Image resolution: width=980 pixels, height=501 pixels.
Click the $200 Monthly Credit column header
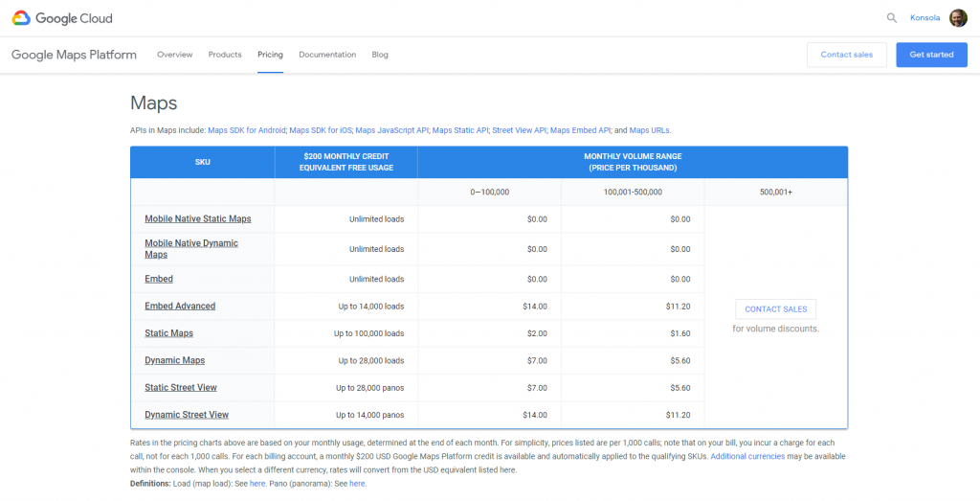(346, 162)
